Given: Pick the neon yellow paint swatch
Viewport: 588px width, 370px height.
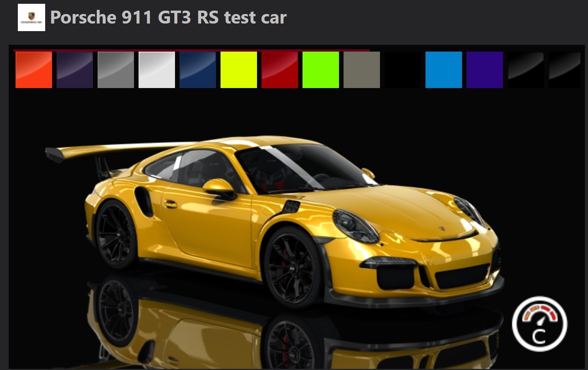Looking at the screenshot, I should [239, 70].
